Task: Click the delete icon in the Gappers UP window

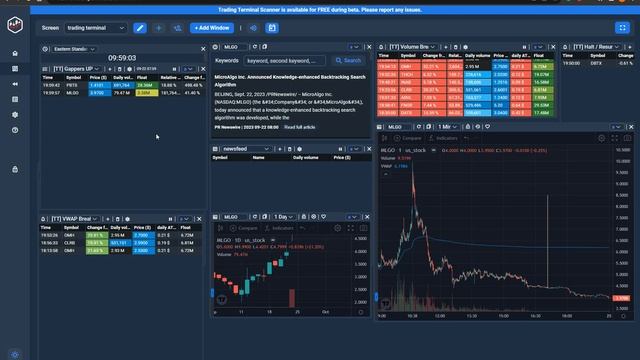Action: pyautogui.click(x=120, y=69)
